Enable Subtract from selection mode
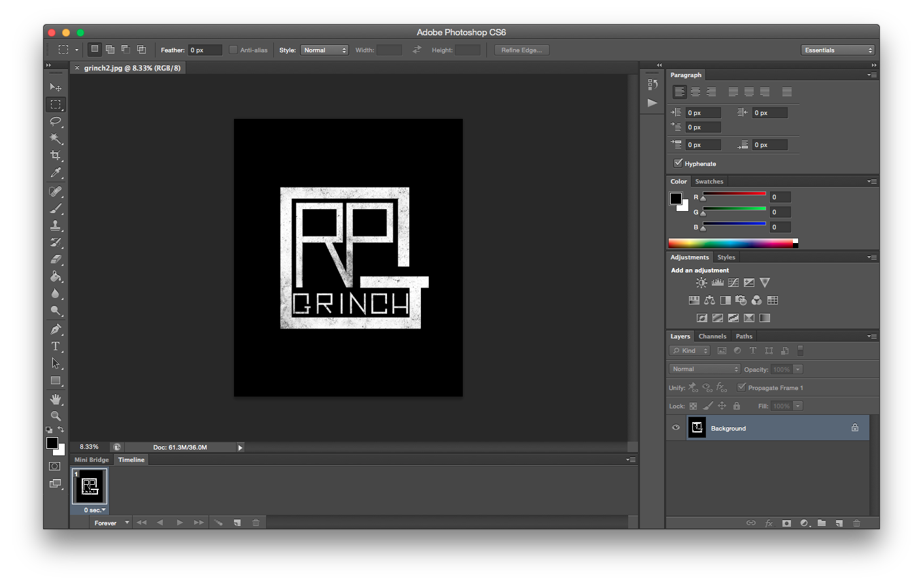 pos(126,50)
